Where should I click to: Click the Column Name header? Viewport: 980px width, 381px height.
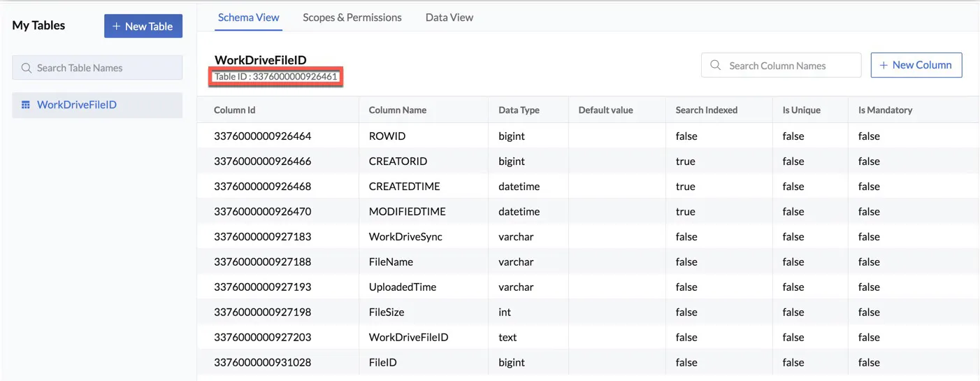pos(398,110)
